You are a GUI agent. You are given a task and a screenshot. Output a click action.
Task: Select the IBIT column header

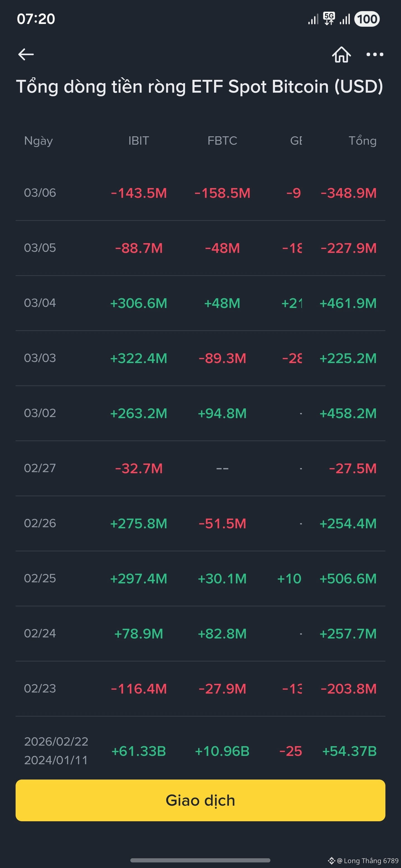[139, 140]
